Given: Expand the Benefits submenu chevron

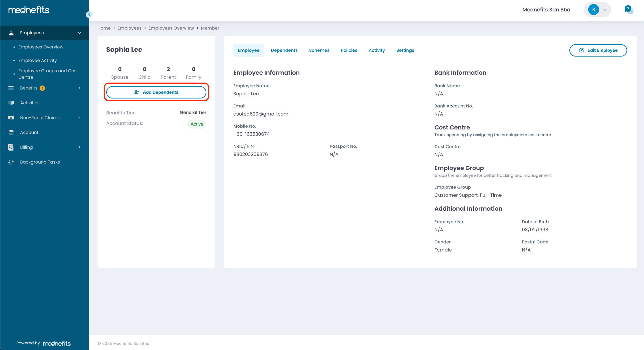Looking at the screenshot, I should coord(79,88).
